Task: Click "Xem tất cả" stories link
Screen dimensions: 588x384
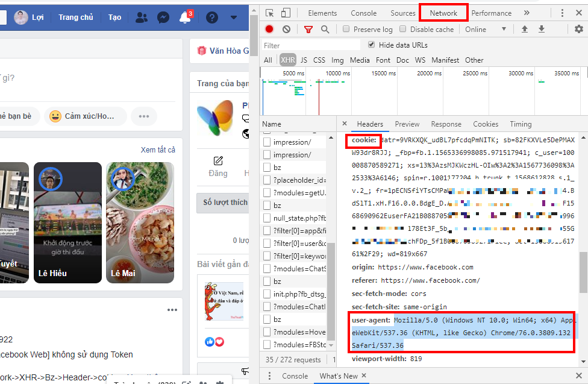Action: pyautogui.click(x=158, y=150)
